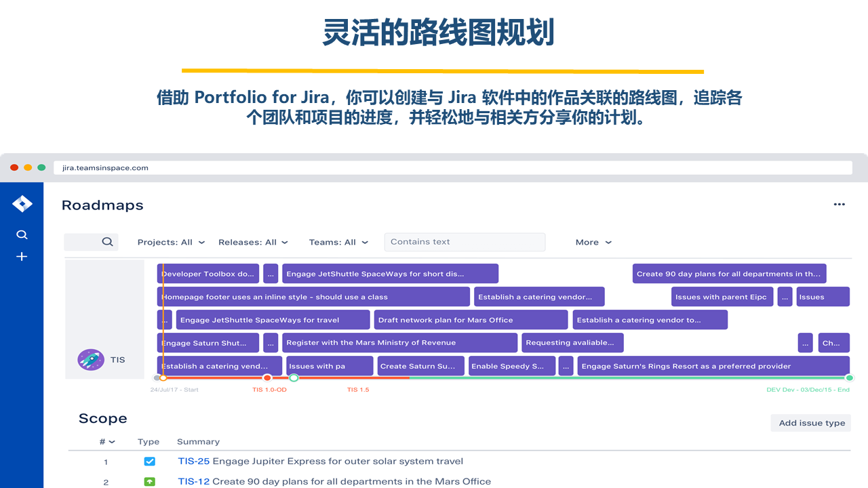Click the TIS-25 row number 1
The width and height of the screenshot is (868, 488).
point(106,462)
